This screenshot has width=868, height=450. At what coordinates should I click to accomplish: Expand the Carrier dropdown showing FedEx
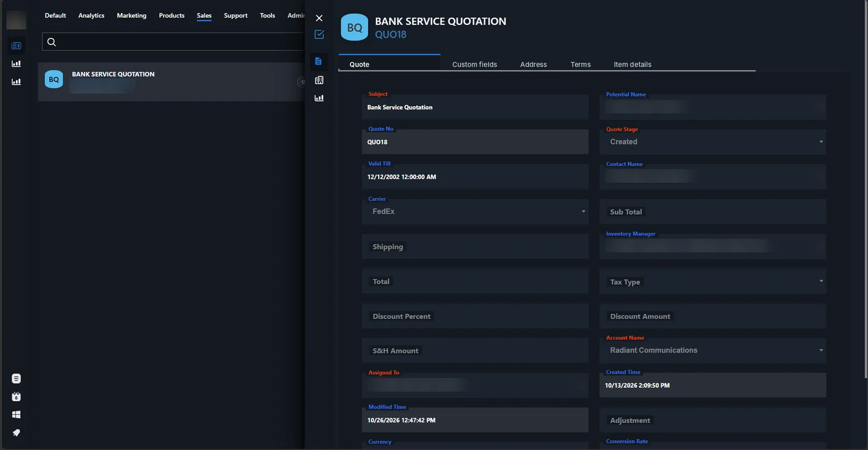click(475, 211)
